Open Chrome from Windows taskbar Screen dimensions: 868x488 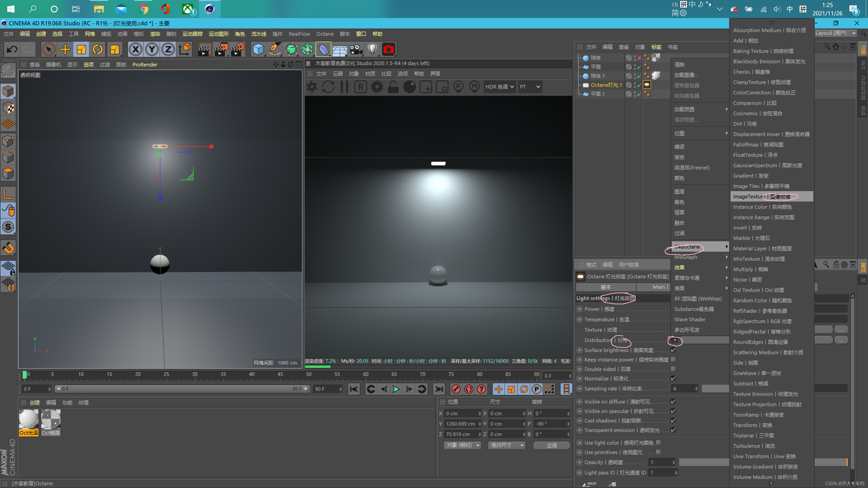144,9
